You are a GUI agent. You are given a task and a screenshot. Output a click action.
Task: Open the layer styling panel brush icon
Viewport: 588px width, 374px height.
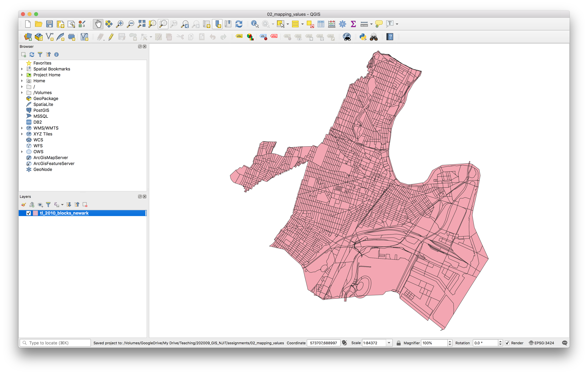pyautogui.click(x=23, y=204)
